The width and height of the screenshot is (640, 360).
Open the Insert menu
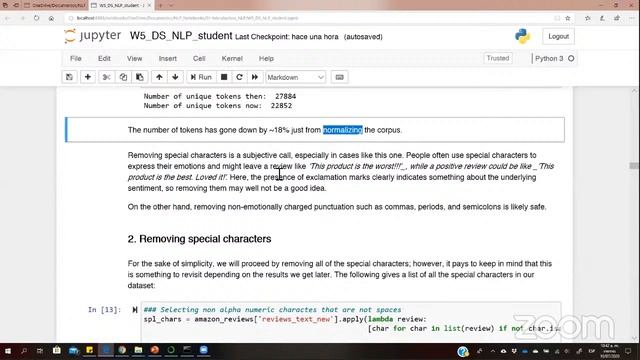pyautogui.click(x=168, y=58)
